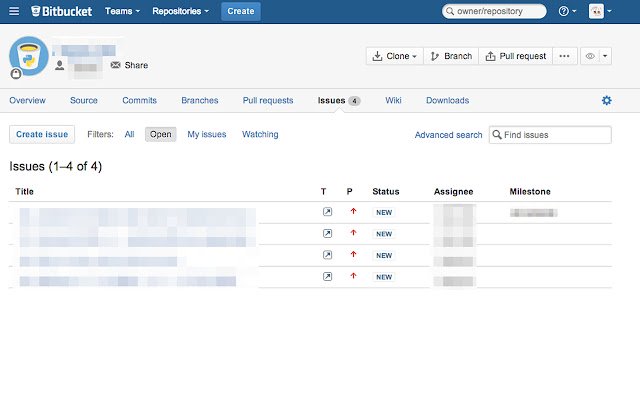Toggle watching with the eye icon
This screenshot has width=640, height=400.
(x=590, y=56)
